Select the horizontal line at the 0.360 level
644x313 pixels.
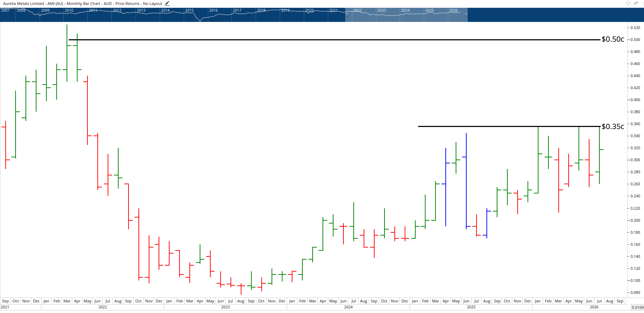pos(509,126)
